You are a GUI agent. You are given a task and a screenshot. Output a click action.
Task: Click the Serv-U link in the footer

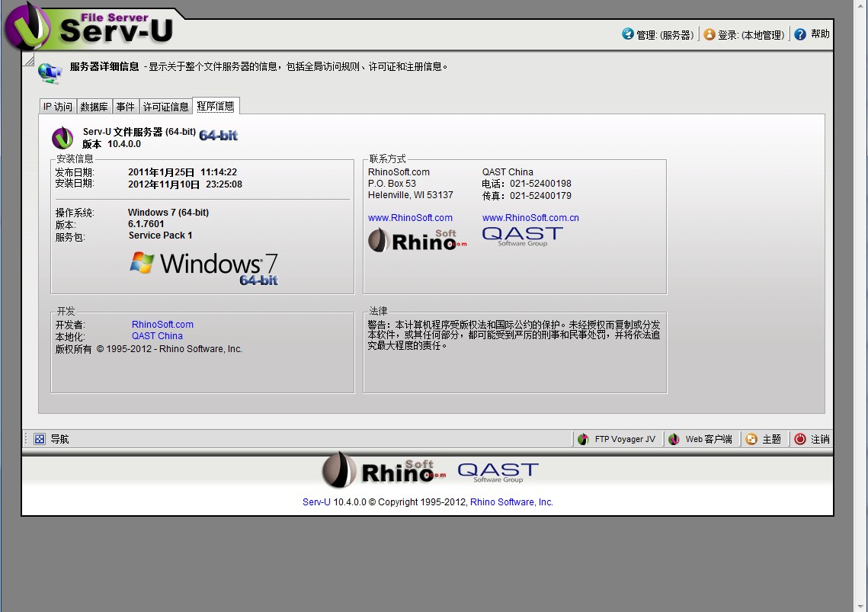coord(316,502)
